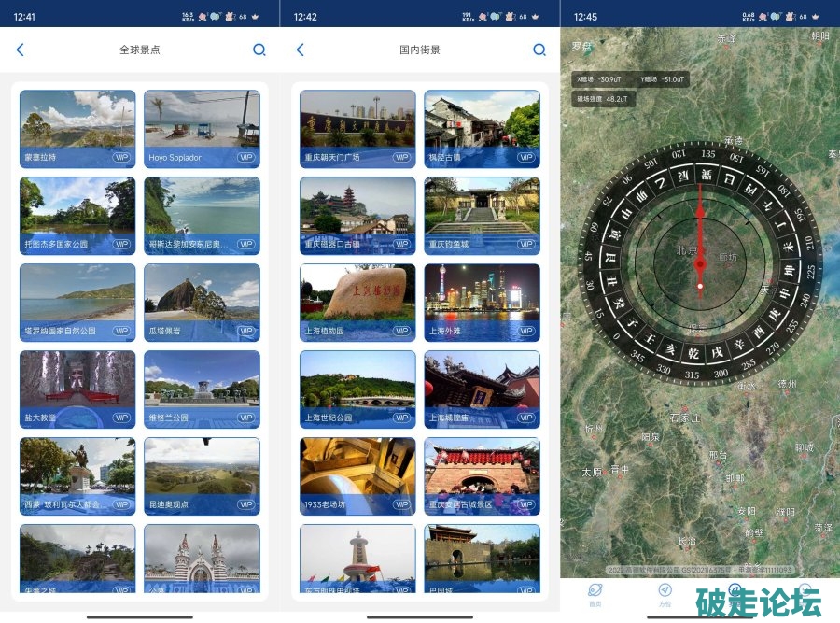Open search on 全球景点 page
Image resolution: width=840 pixels, height=623 pixels.
259,50
